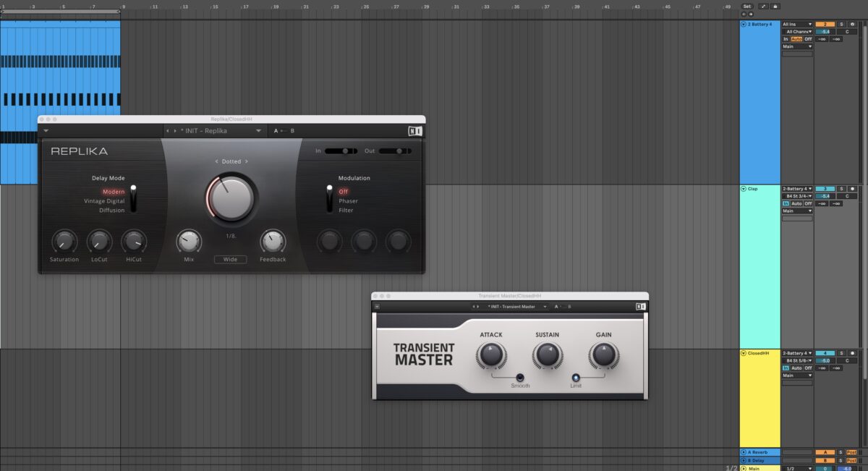The image size is (868, 471).
Task: Click the NI logo in the Replika window
Action: [414, 131]
